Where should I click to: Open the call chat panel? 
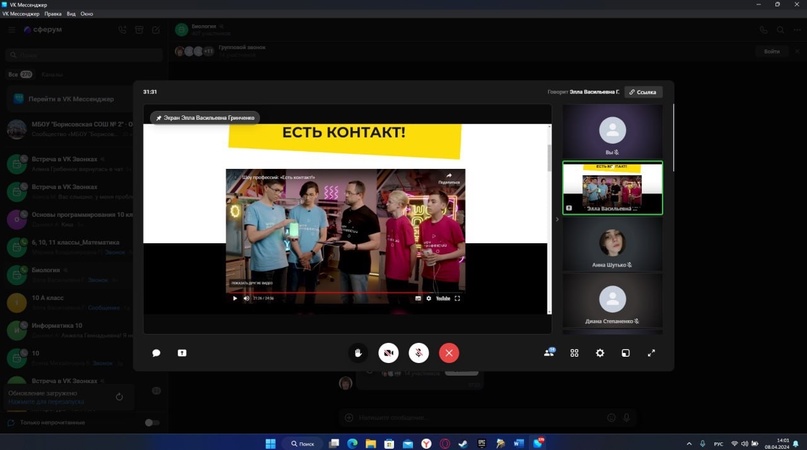click(x=156, y=353)
